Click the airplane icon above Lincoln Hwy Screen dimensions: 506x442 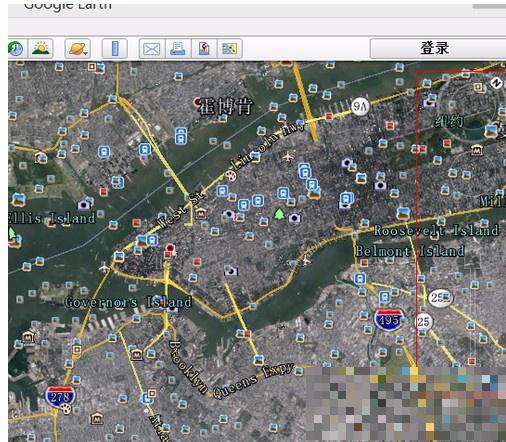click(x=288, y=156)
